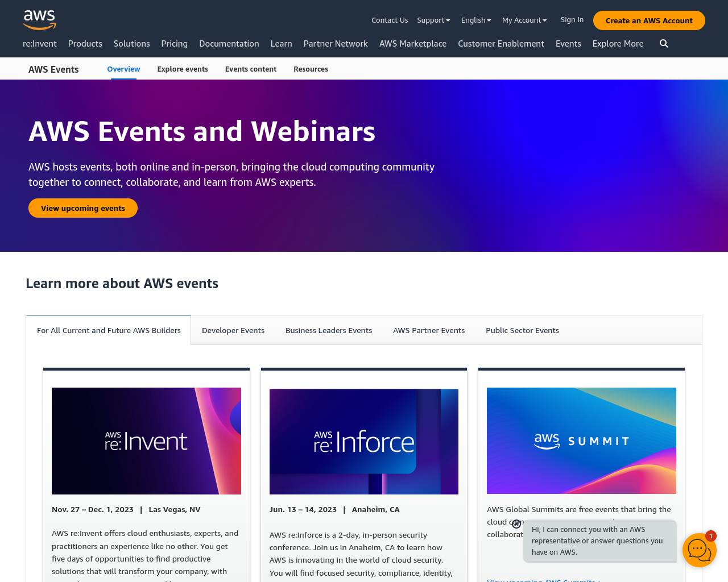Screen dimensions: 728x582
Task: Open the Events menu in main navigation
Action: [x=568, y=44]
